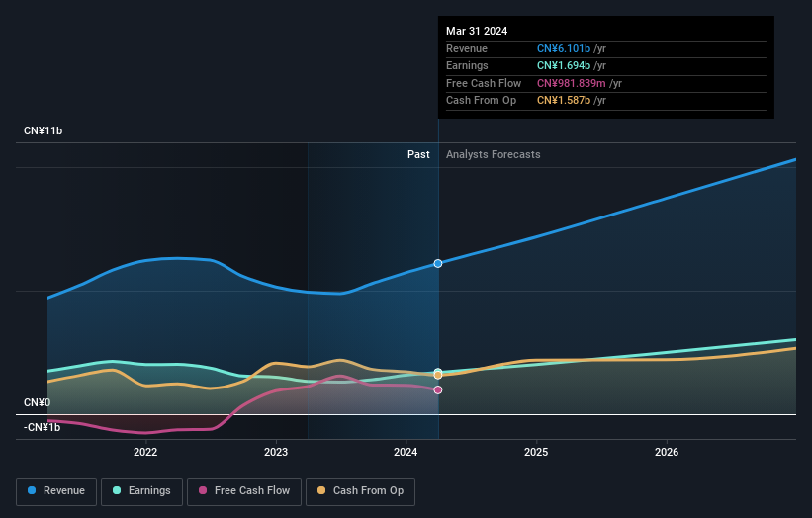Click the Cash From Op label in tooltip
The image size is (812, 518).
point(481,101)
